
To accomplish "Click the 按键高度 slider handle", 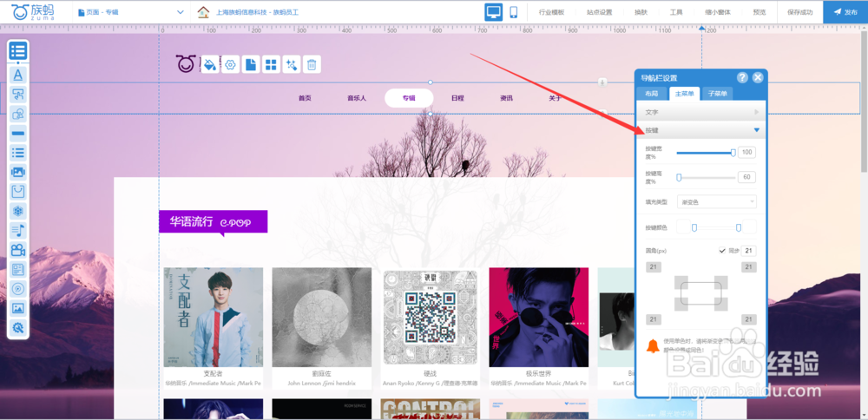I will coord(679,178).
